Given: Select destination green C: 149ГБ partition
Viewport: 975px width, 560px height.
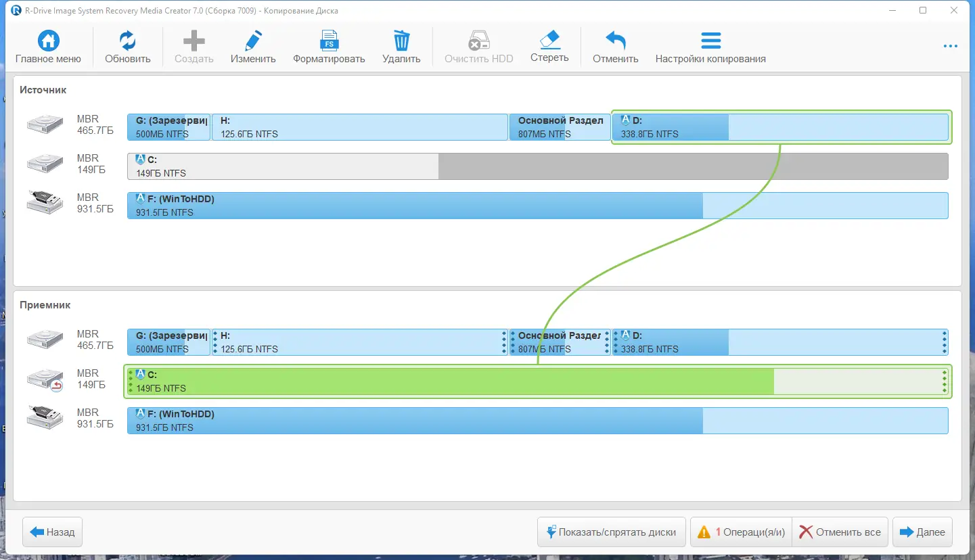Looking at the screenshot, I should pos(538,381).
